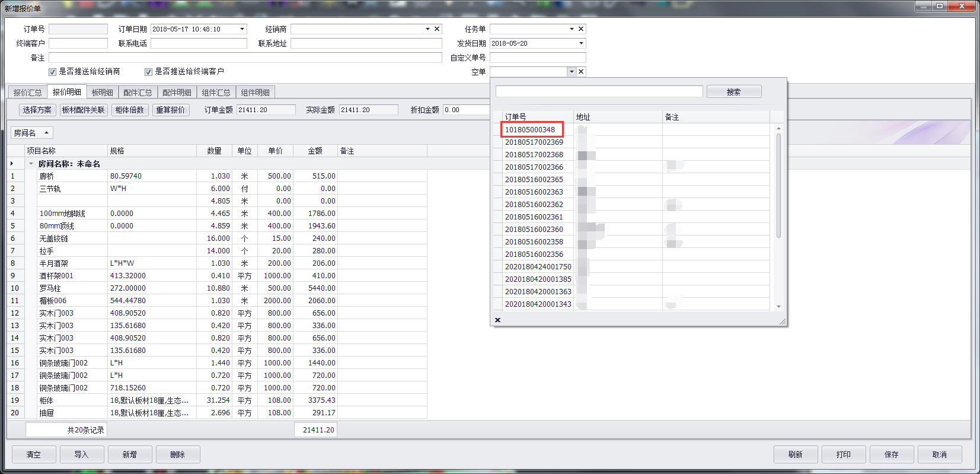This screenshot has width=980, height=474.
Task: Click the 保存 button
Action: click(x=891, y=454)
